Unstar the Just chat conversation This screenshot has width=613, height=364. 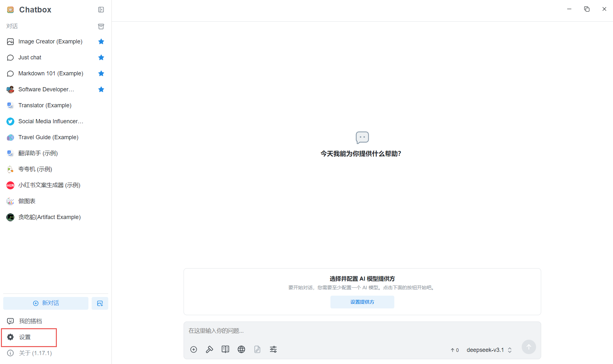[101, 57]
